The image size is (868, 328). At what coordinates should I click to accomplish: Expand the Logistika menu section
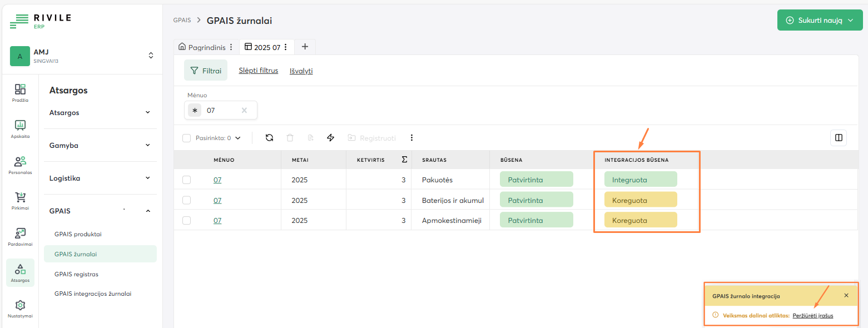(100, 178)
